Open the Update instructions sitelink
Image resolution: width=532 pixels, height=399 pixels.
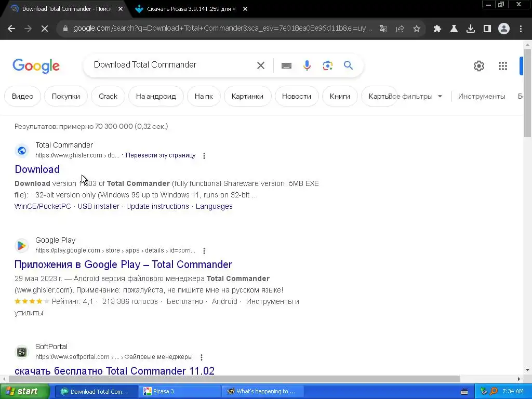157,206
